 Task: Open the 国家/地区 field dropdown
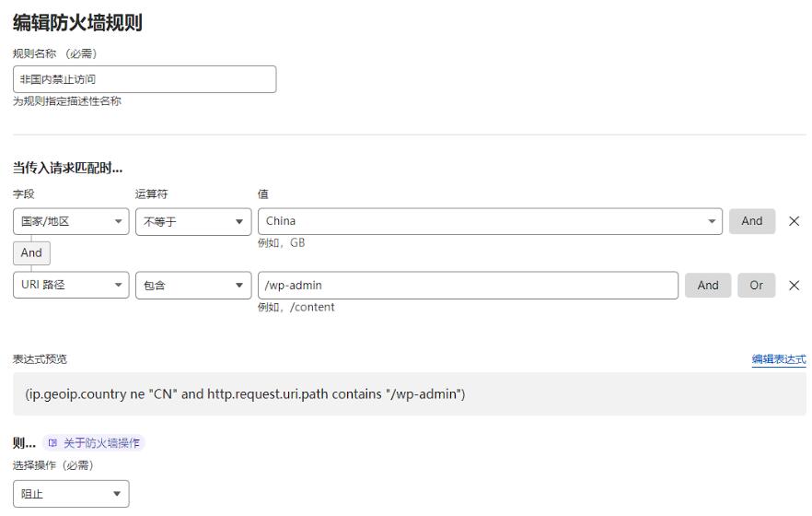coord(71,222)
